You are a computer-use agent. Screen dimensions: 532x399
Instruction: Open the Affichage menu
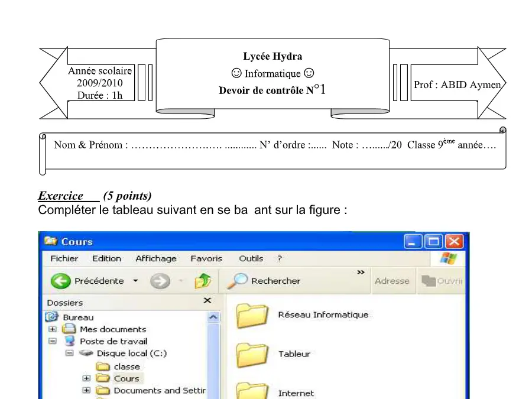click(156, 258)
